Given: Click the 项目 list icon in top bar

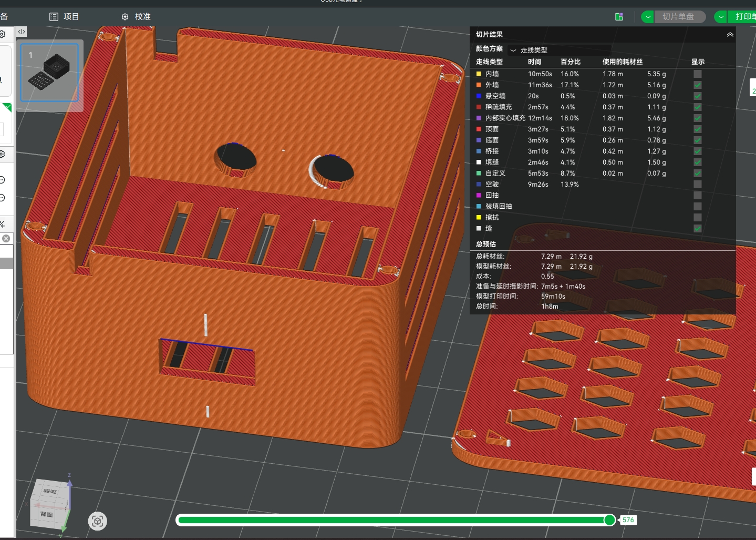Looking at the screenshot, I should tap(54, 17).
